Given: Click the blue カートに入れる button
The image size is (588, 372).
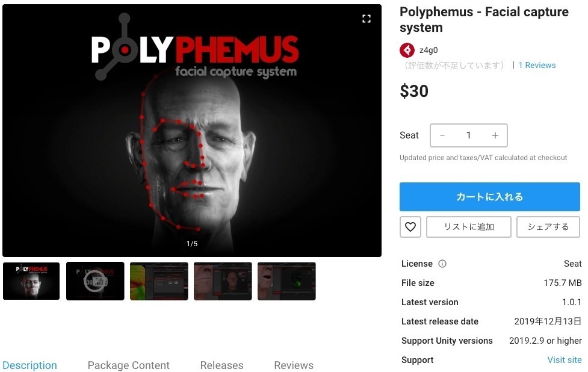Looking at the screenshot, I should 490,197.
